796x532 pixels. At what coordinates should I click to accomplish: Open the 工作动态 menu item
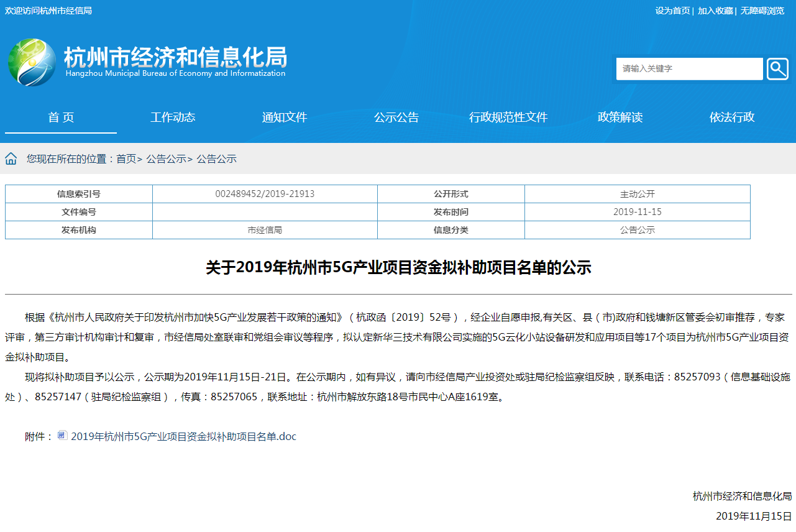pos(173,117)
